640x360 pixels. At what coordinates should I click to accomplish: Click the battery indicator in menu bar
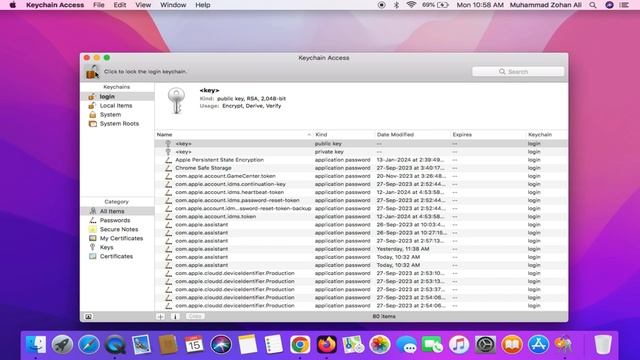[x=435, y=5]
